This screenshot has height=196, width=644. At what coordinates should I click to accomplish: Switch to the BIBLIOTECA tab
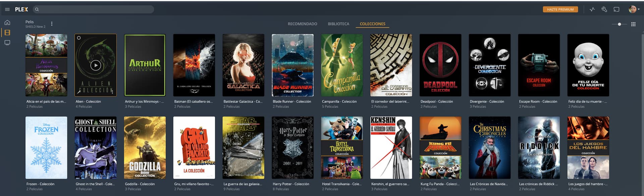pyautogui.click(x=338, y=24)
